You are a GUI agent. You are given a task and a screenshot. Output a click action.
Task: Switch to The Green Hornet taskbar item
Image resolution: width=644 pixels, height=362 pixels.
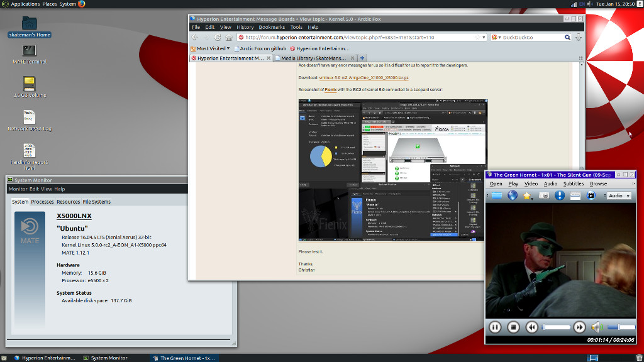(x=184, y=358)
